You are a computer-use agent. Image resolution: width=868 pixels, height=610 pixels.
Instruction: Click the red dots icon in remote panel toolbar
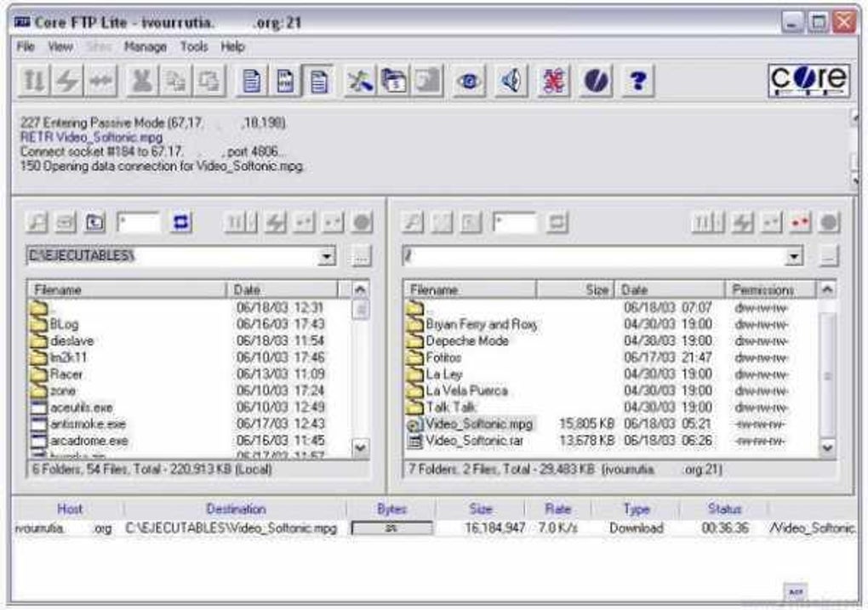point(800,223)
